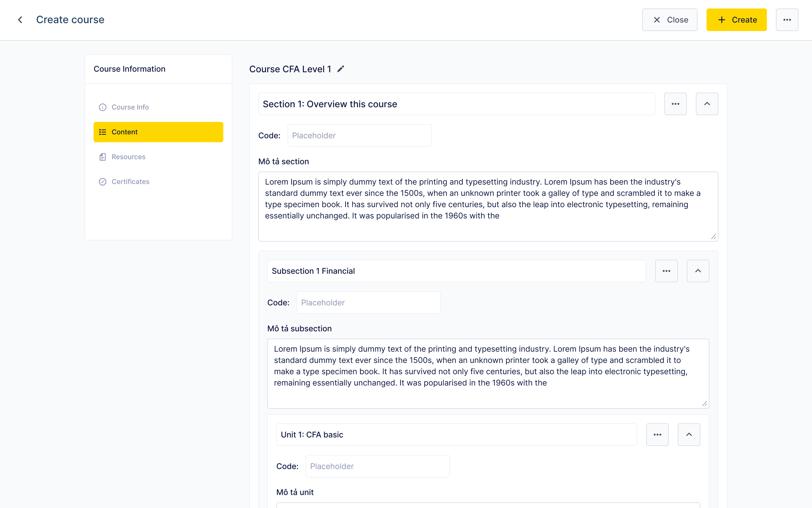The height and width of the screenshot is (508, 812).
Task: Collapse Subsection 1 Financial
Action: (x=698, y=271)
